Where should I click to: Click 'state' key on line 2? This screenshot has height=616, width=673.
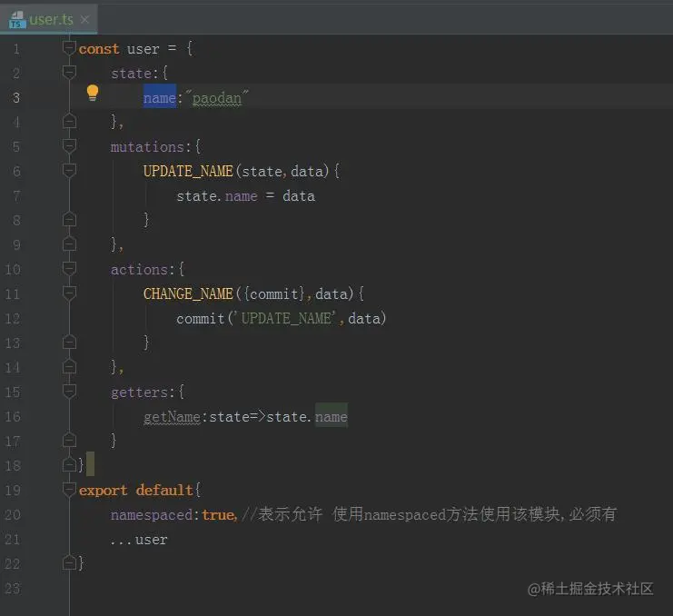pyautogui.click(x=131, y=74)
